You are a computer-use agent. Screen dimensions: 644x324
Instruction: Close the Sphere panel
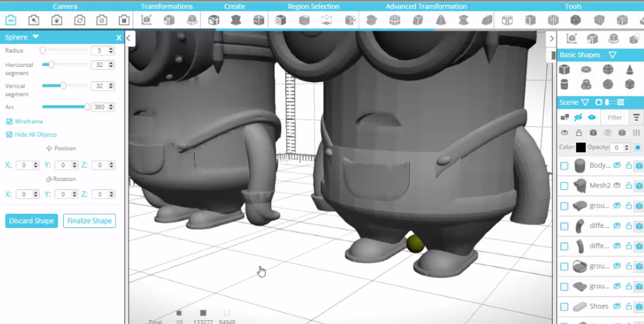coord(119,37)
